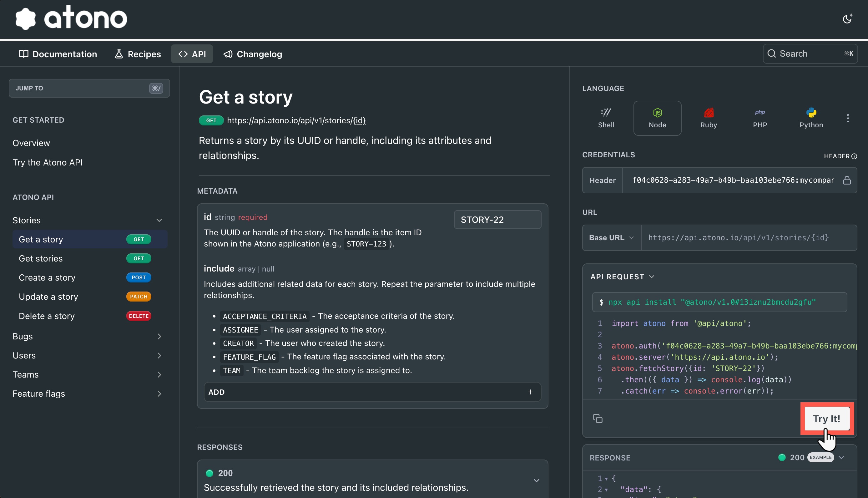Select Ruby language
Image resolution: width=868 pixels, height=498 pixels.
coord(709,118)
